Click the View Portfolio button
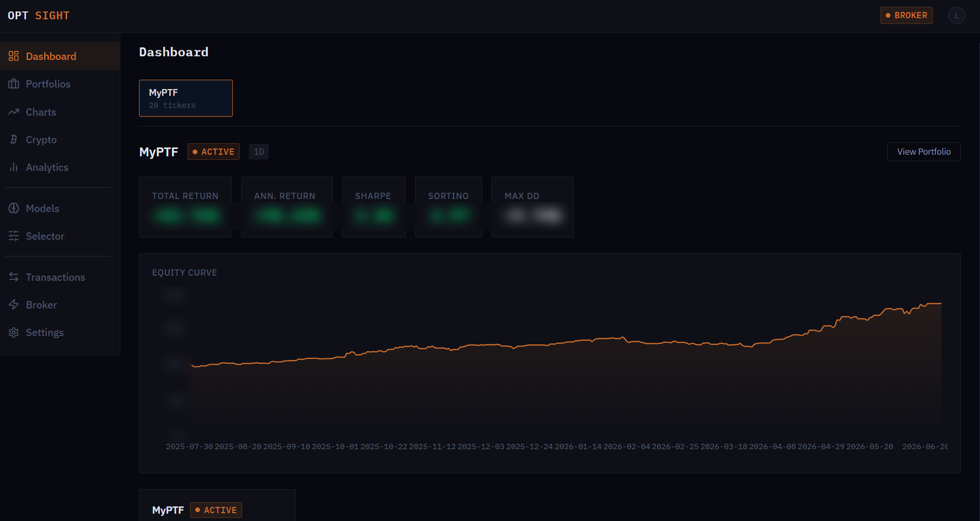The width and height of the screenshot is (980, 521). tap(924, 151)
